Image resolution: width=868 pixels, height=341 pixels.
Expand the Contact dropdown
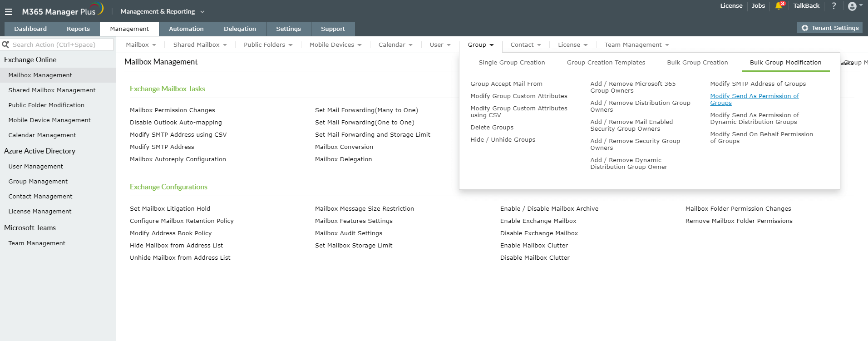526,45
